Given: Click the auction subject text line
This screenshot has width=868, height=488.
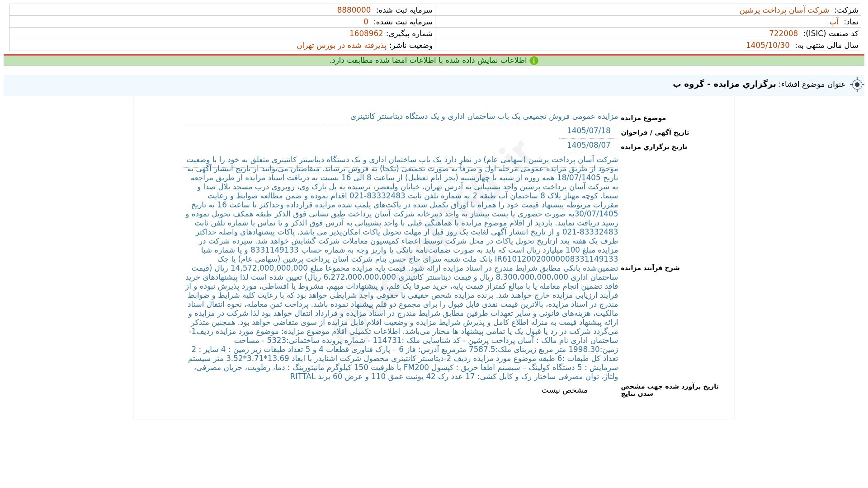Looking at the screenshot, I should pos(484,117).
